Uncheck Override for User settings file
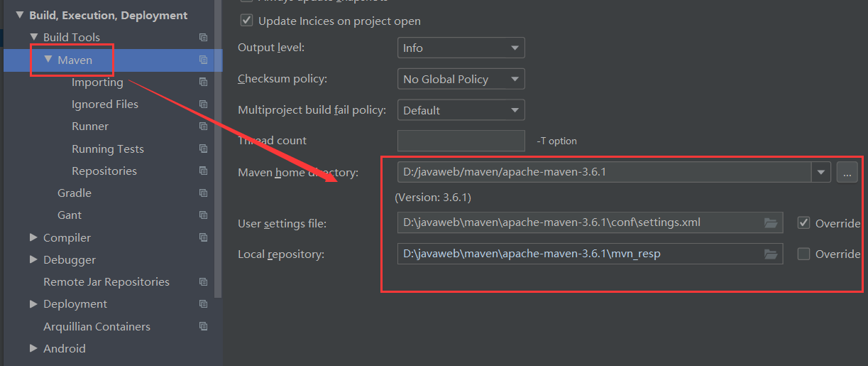Image resolution: width=868 pixels, height=366 pixels. tap(803, 222)
